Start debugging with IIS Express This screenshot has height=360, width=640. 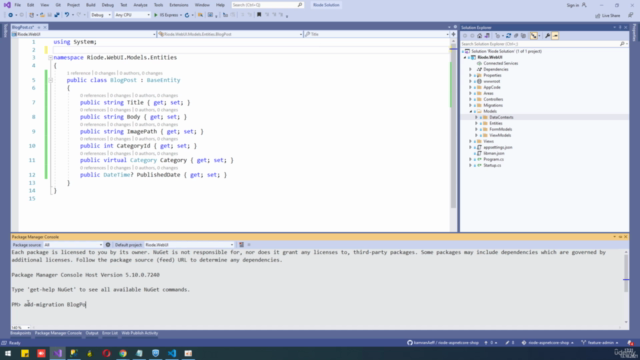(166, 15)
